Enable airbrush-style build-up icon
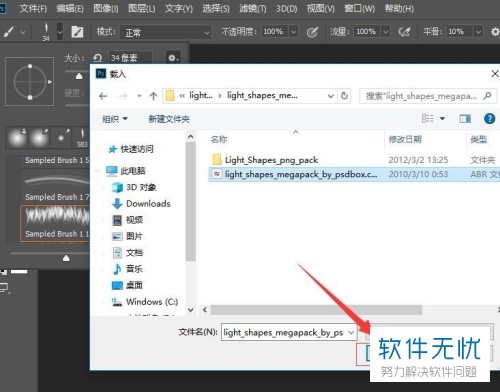The image size is (500, 392). pyautogui.click(x=404, y=32)
